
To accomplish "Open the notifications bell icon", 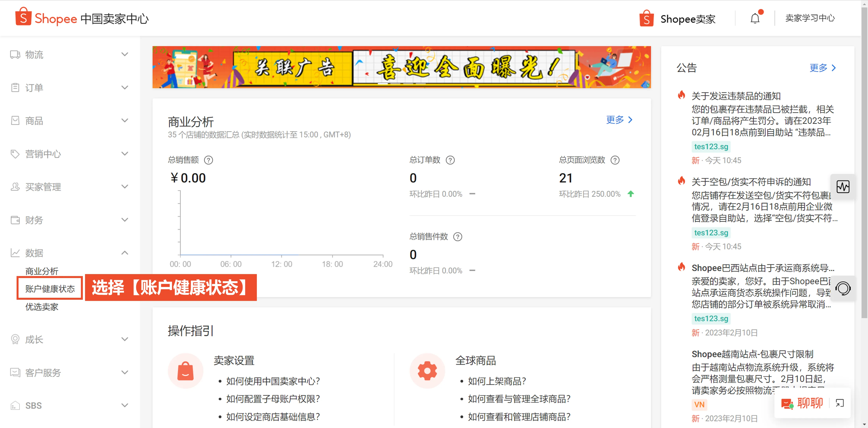I will coord(755,18).
